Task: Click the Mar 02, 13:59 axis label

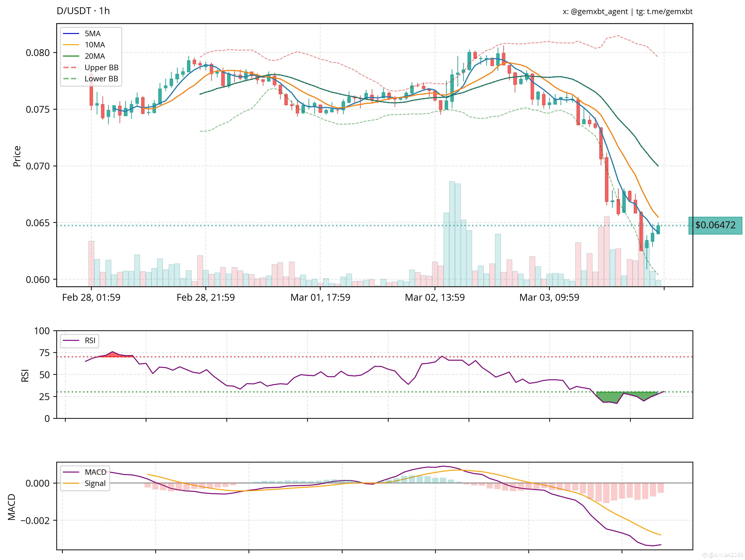Action: [435, 297]
